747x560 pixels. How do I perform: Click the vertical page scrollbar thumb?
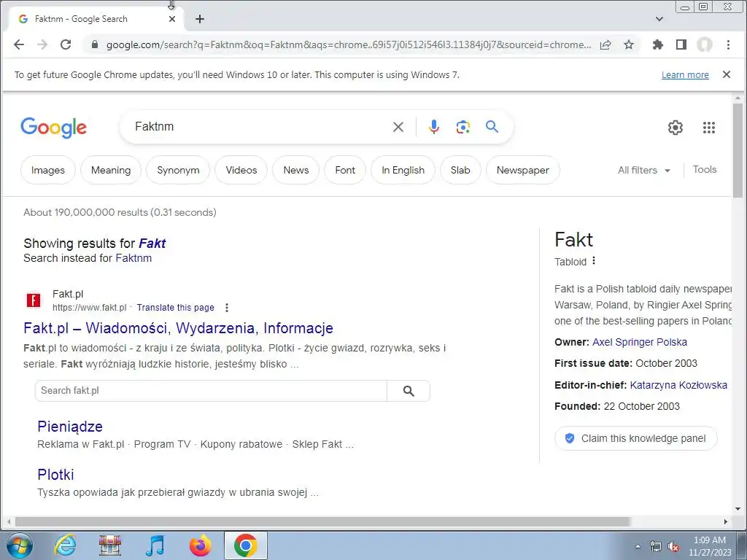tap(738, 150)
